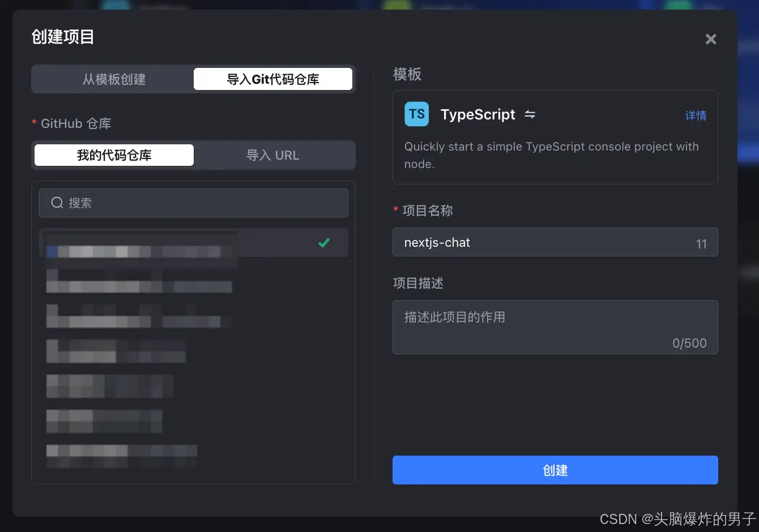
Task: Click the 11 character count in project name
Action: pos(701,243)
